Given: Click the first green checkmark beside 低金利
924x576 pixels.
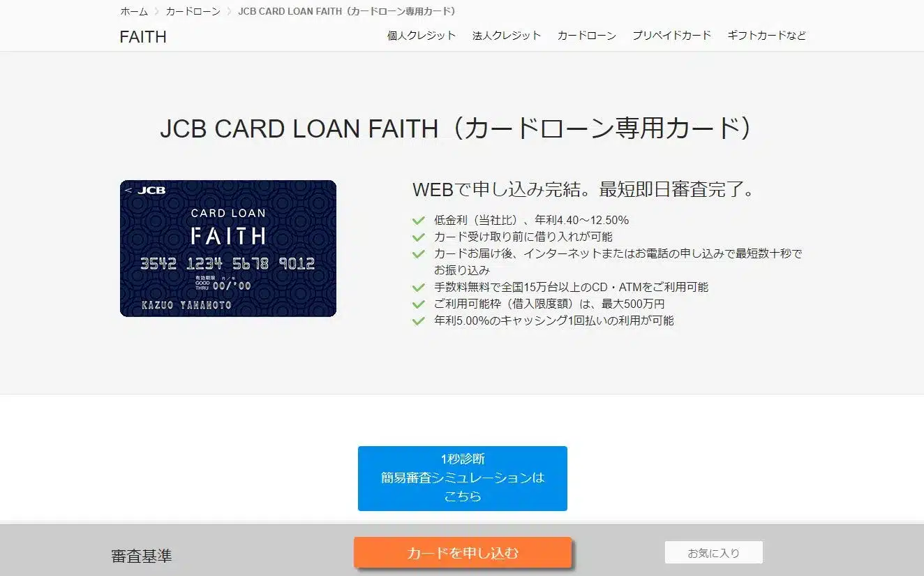Looking at the screenshot, I should click(x=419, y=220).
